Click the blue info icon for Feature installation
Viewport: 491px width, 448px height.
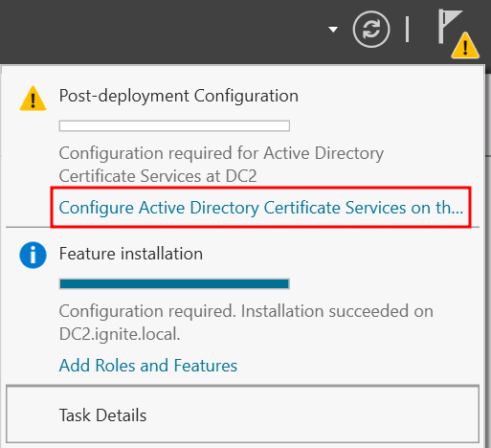coord(33,255)
